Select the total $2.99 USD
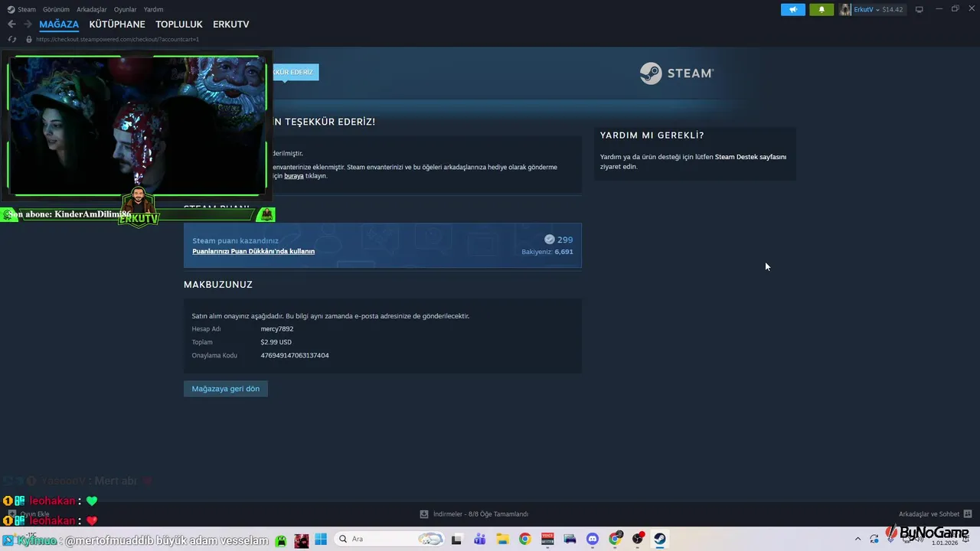 click(276, 342)
